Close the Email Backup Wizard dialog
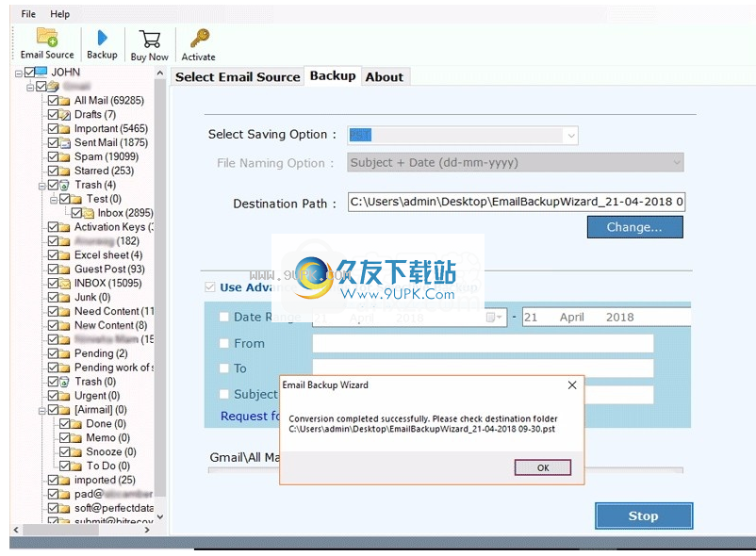Viewport: 756px width, 556px height. point(572,385)
